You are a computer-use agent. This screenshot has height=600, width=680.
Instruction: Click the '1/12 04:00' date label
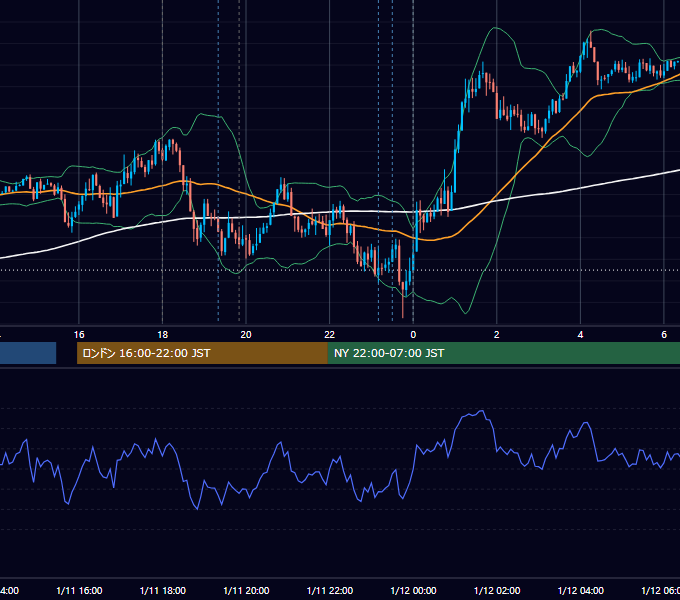(581, 590)
